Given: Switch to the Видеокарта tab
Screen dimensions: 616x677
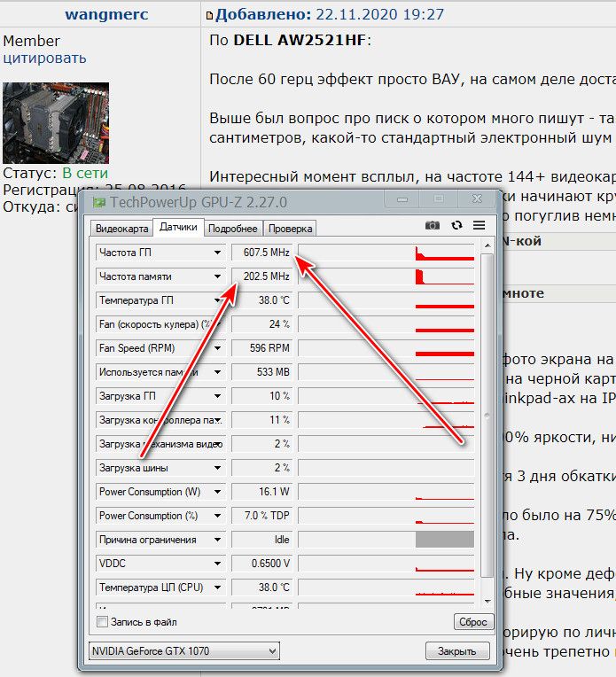Looking at the screenshot, I should (x=121, y=229).
